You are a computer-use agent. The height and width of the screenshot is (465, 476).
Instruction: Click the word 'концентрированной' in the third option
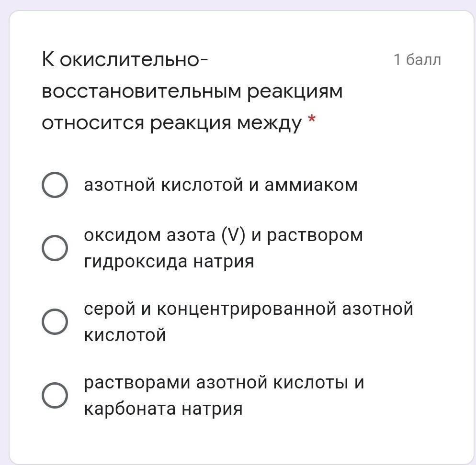[247, 309]
